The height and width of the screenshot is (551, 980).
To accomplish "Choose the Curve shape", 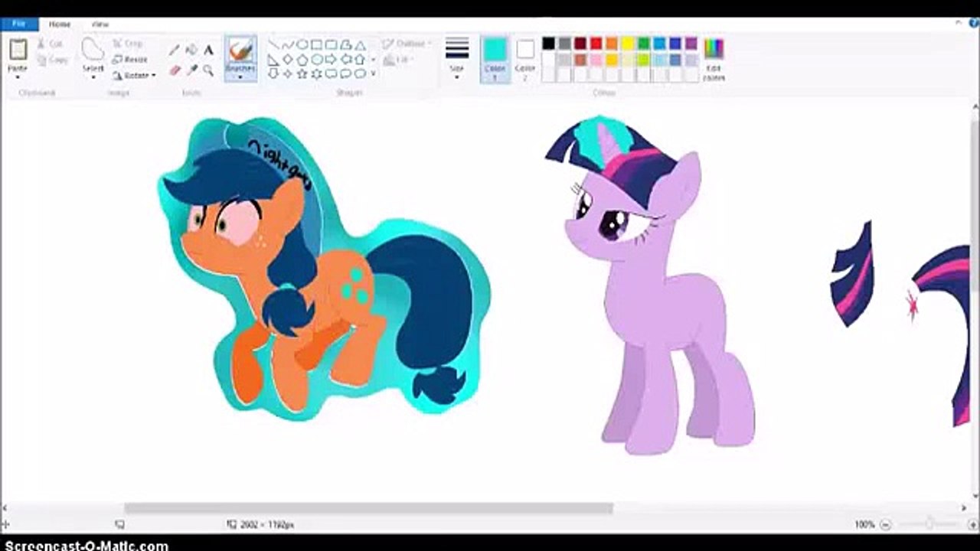I will 288,45.
